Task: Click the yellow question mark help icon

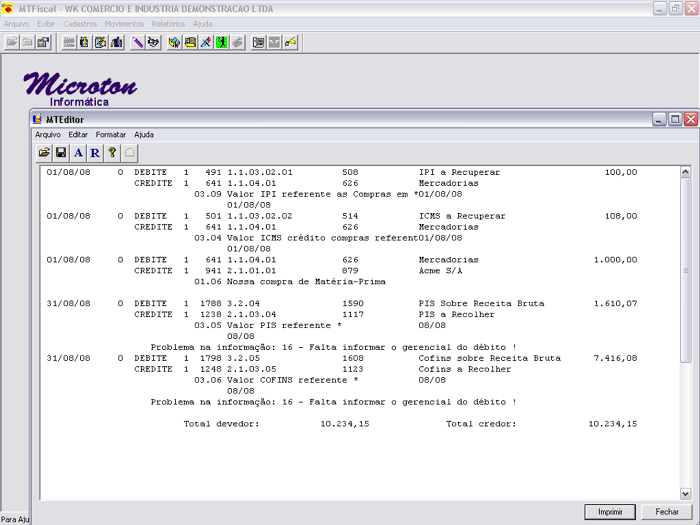Action: click(x=113, y=153)
